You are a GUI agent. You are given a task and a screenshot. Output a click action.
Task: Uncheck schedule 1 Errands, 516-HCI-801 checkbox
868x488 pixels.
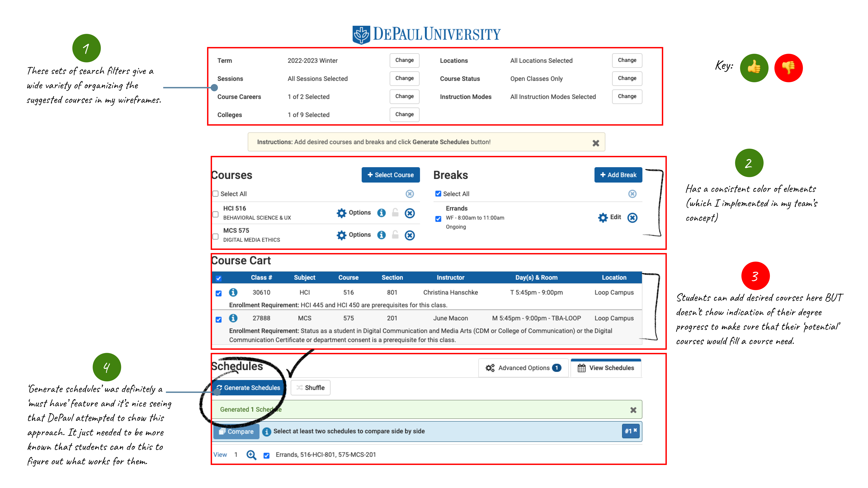(x=267, y=456)
